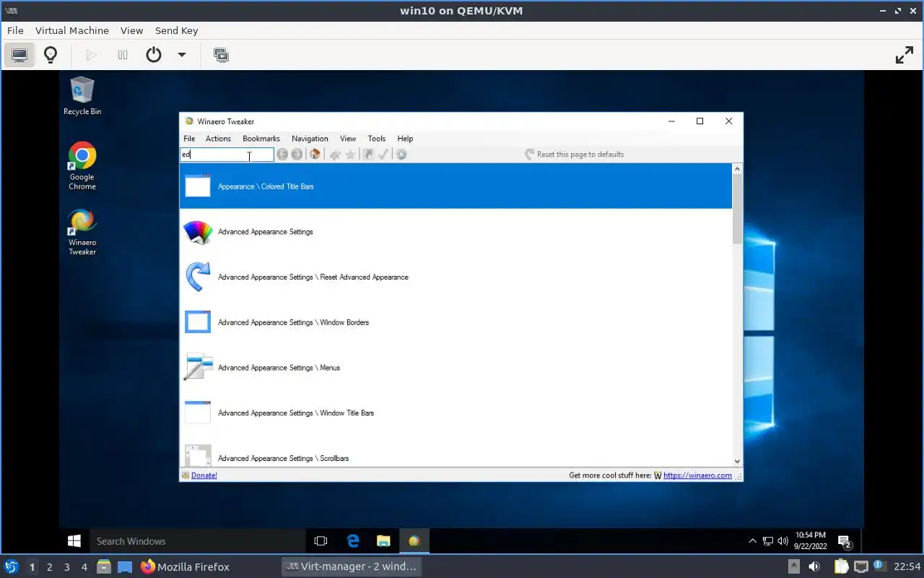Click the plain star bookmarks icon
Image resolution: width=924 pixels, height=578 pixels.
[350, 154]
